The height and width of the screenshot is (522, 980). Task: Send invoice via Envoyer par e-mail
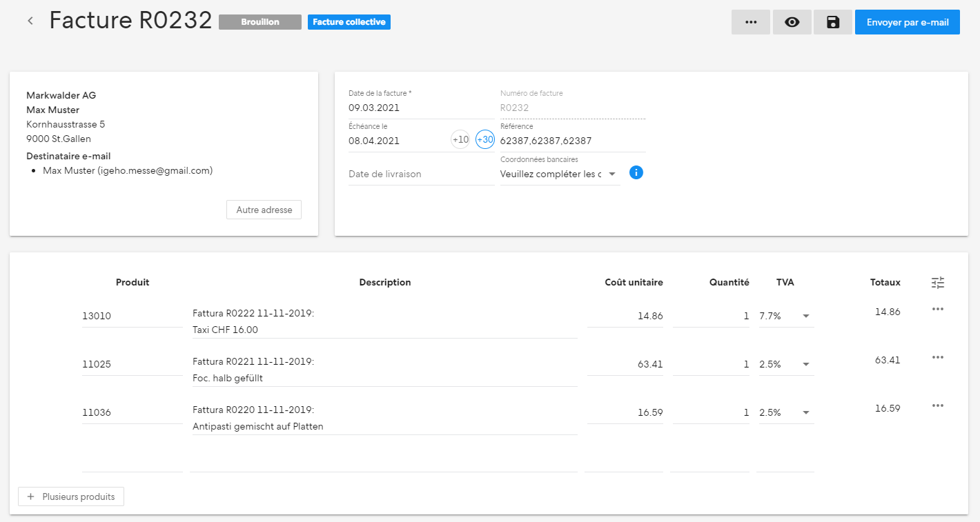[908, 22]
